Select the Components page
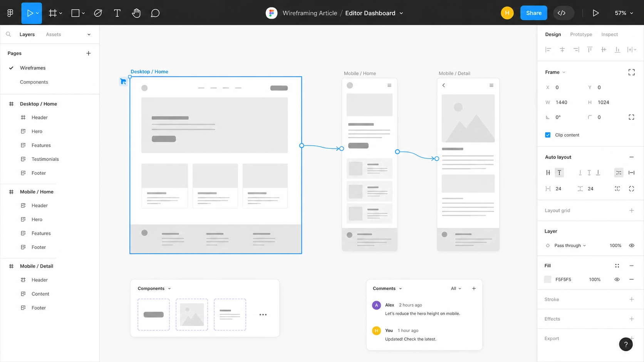Screen dimensions: 644x362 point(34,82)
